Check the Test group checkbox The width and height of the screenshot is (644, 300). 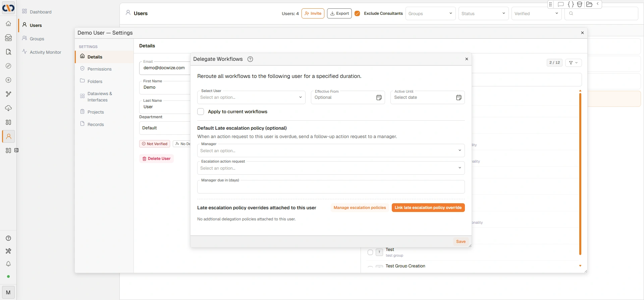(370, 252)
